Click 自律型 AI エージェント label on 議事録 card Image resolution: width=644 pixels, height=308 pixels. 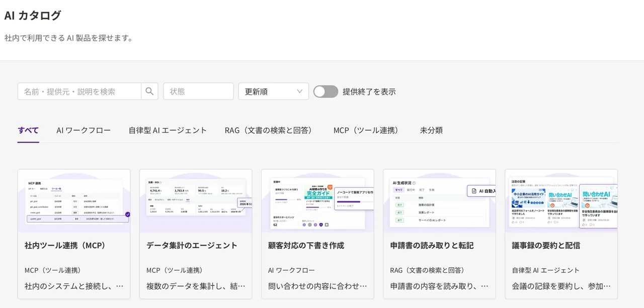point(545,270)
